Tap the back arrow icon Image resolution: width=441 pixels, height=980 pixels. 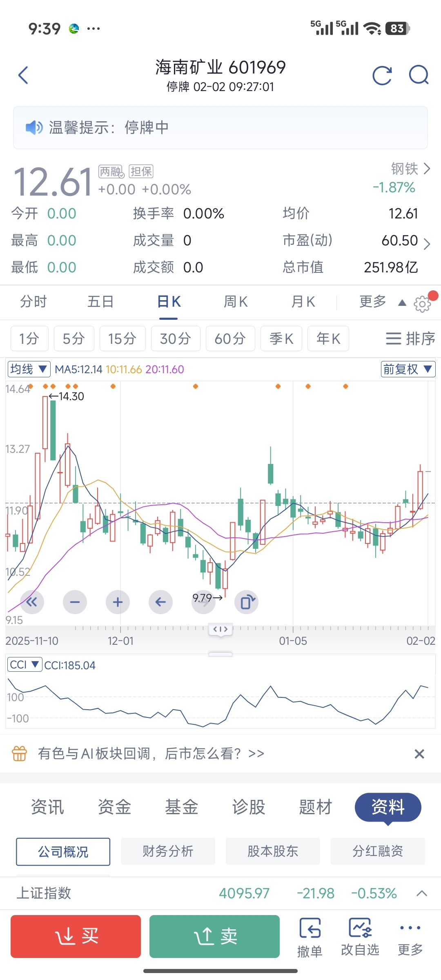(24, 76)
